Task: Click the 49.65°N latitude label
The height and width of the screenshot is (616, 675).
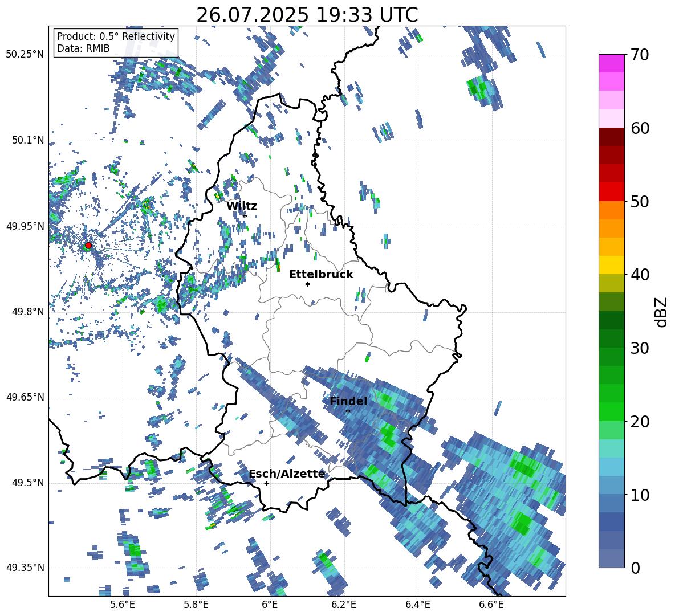Action: click(x=25, y=397)
